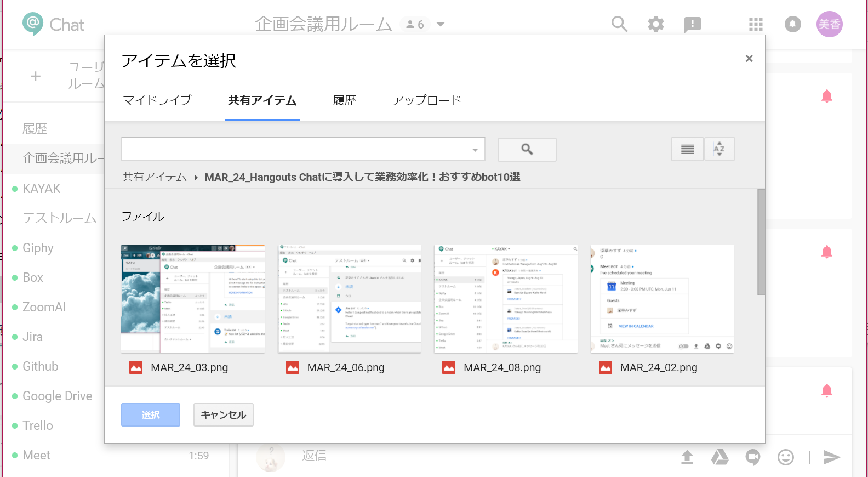Open the Google apps grid icon

point(756,24)
